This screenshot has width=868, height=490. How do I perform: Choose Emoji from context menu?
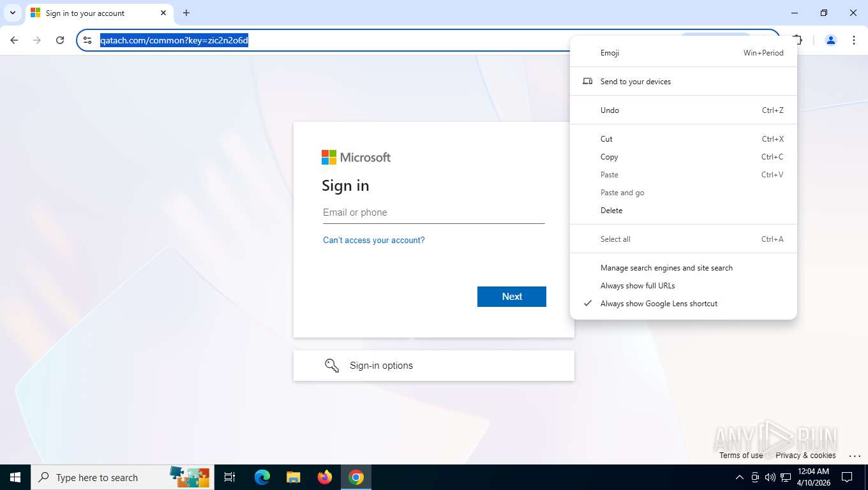(683, 53)
